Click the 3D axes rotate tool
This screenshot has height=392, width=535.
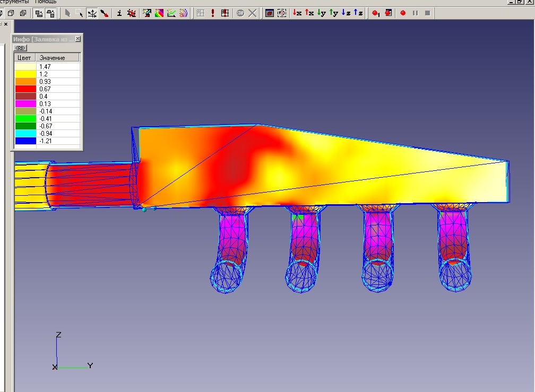(x=92, y=13)
